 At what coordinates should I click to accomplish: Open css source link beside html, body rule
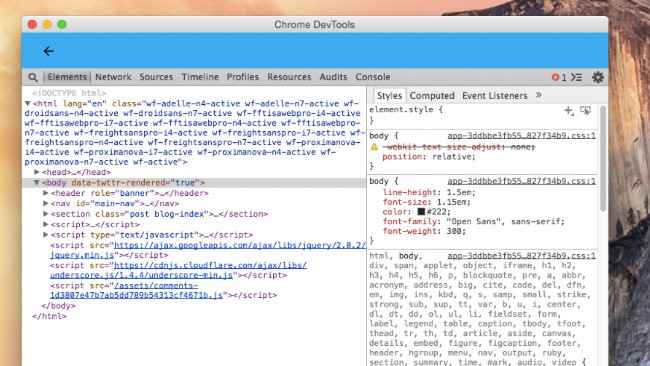tap(521, 256)
